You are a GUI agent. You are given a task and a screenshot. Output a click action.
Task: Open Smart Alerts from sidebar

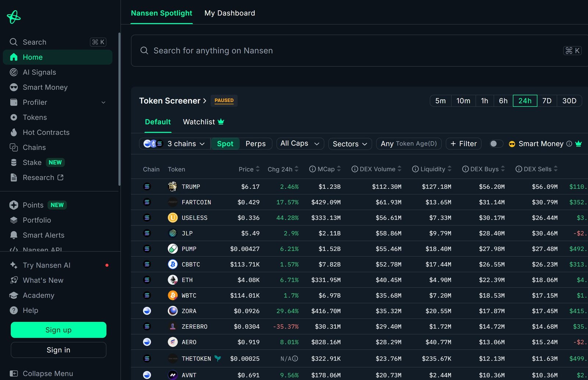pyautogui.click(x=44, y=235)
